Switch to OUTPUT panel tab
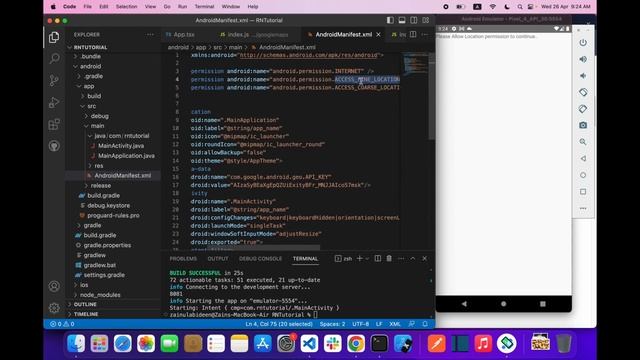Screen dimensions: 640x360 click(x=218, y=259)
